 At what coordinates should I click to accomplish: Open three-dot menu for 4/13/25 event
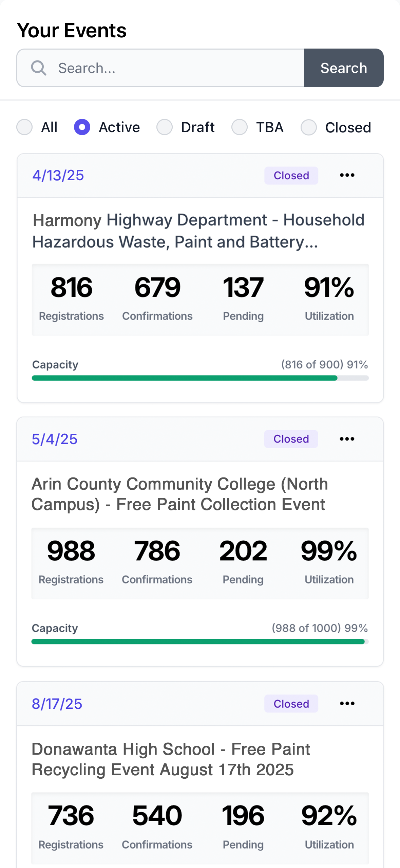click(347, 175)
